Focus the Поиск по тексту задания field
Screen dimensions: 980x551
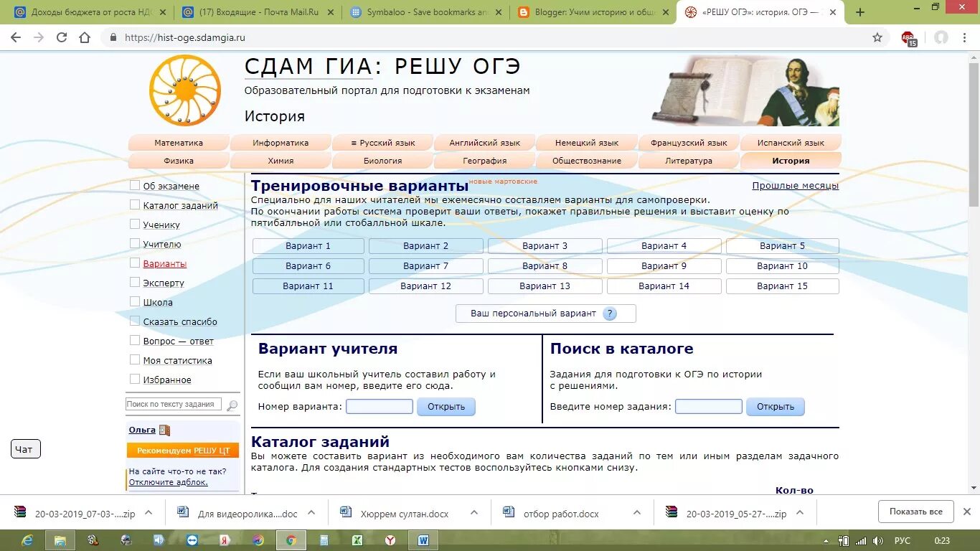click(174, 405)
